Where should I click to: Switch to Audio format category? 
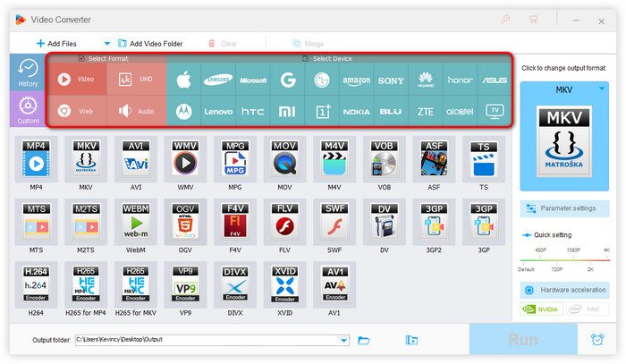(x=137, y=111)
